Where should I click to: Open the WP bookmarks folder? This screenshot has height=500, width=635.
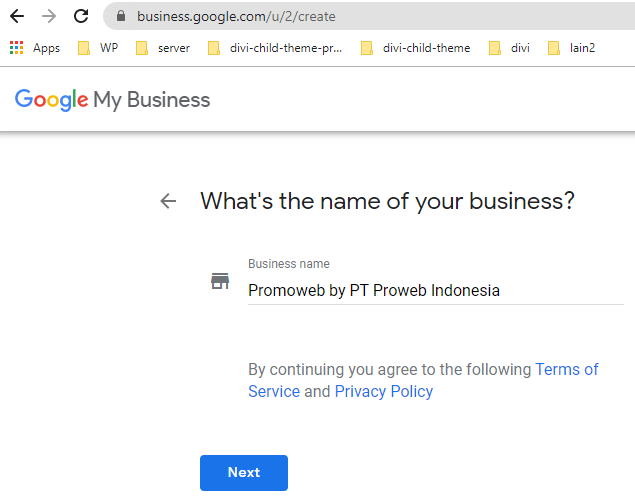tap(98, 48)
